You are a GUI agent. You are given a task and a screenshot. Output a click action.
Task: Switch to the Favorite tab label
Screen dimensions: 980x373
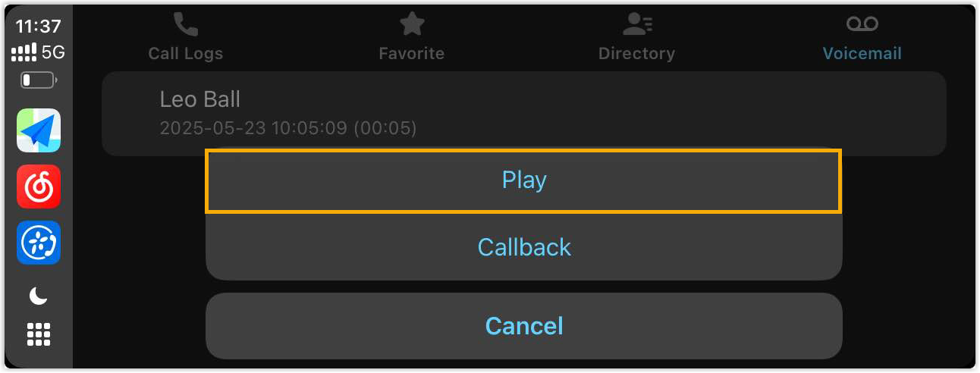412,54
